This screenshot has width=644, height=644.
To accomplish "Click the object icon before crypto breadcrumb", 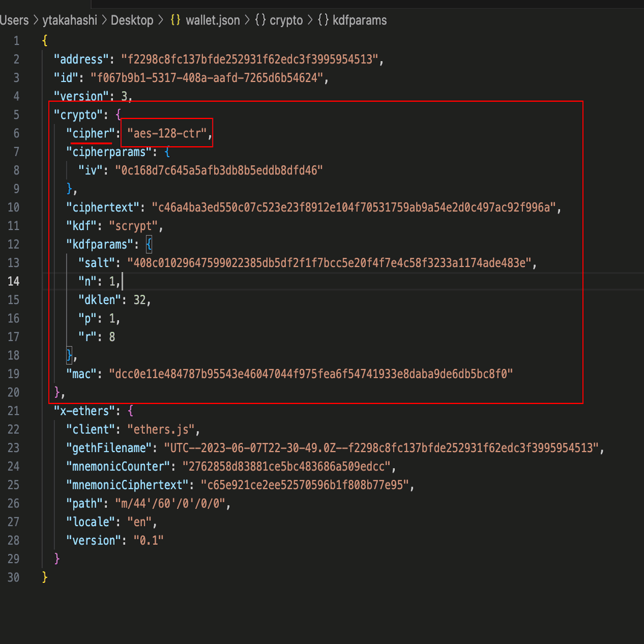I will point(260,20).
